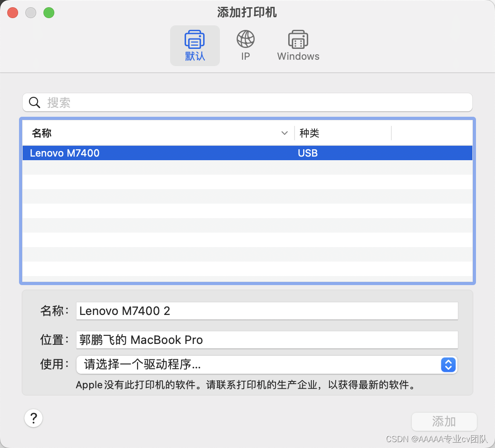Open the Windows printer tab
495x448 pixels.
[298, 46]
